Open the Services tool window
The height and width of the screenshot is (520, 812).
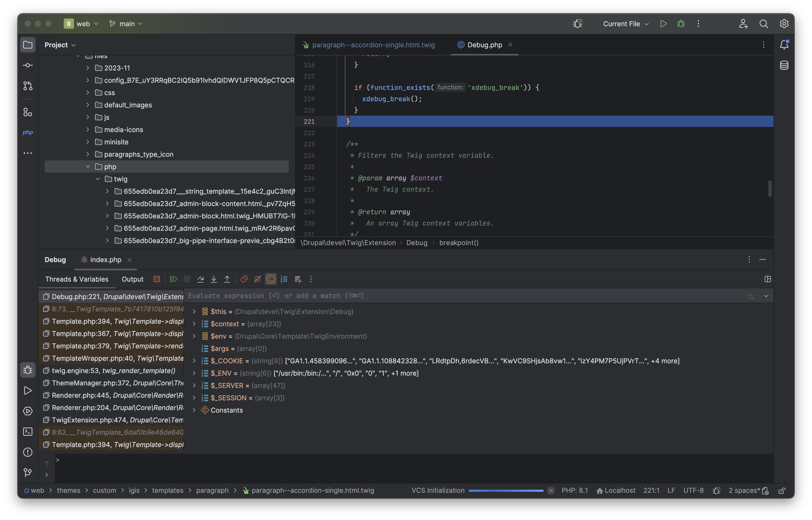tap(28, 411)
